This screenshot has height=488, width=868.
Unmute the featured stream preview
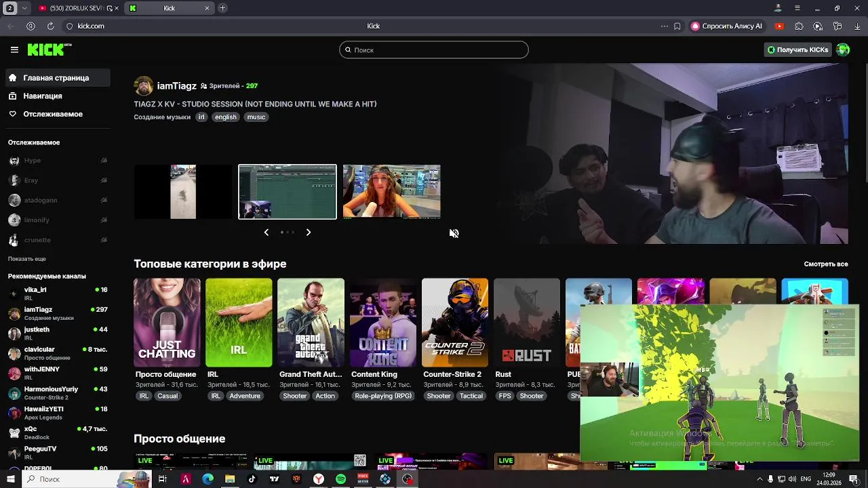click(454, 233)
